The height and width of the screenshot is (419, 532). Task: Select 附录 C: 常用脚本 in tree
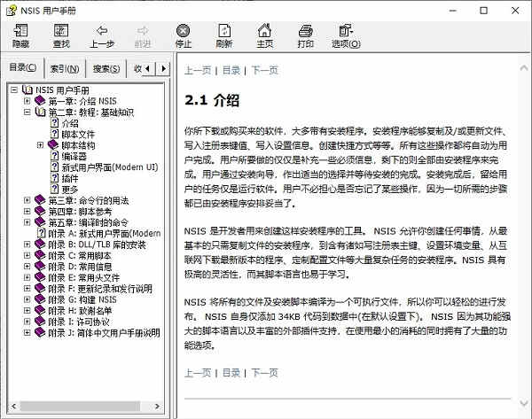pos(80,256)
